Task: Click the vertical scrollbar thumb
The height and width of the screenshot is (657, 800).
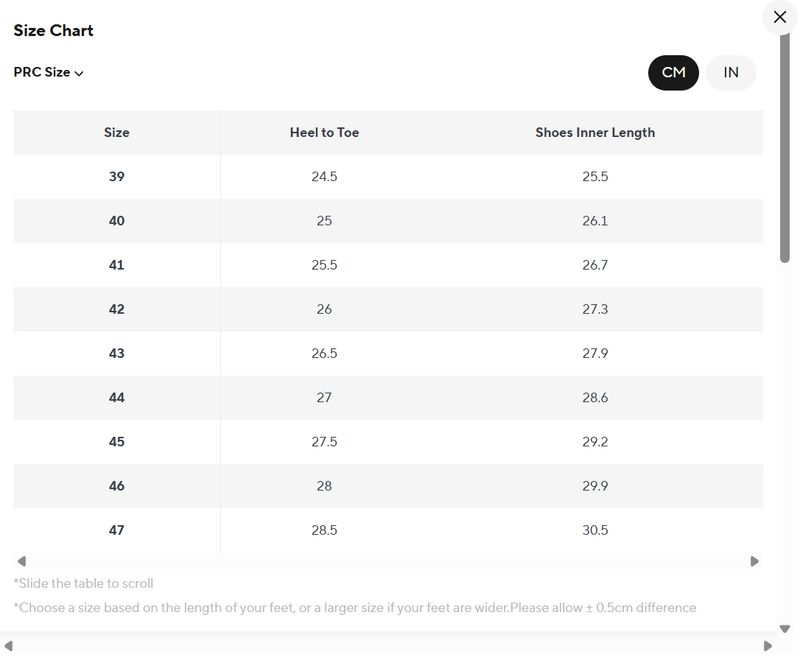Action: (x=785, y=150)
